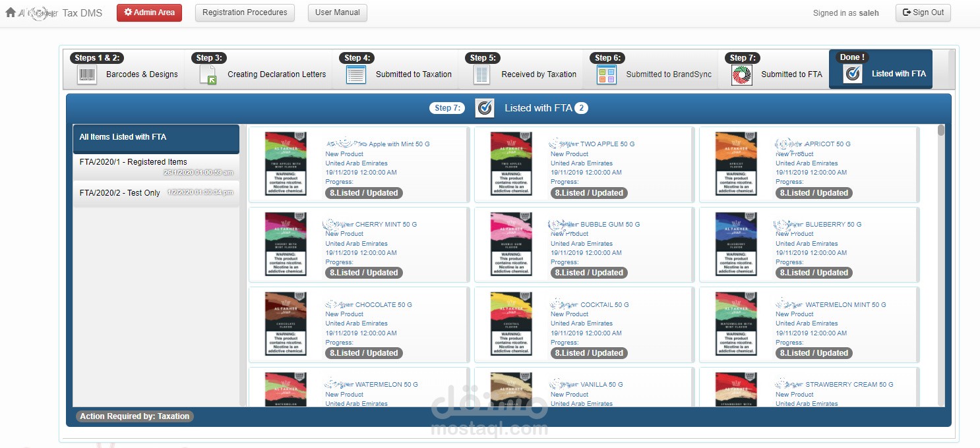The image size is (980, 448).
Task: Click Listed / Updated badge for COCKTAIL
Action: 589,353
